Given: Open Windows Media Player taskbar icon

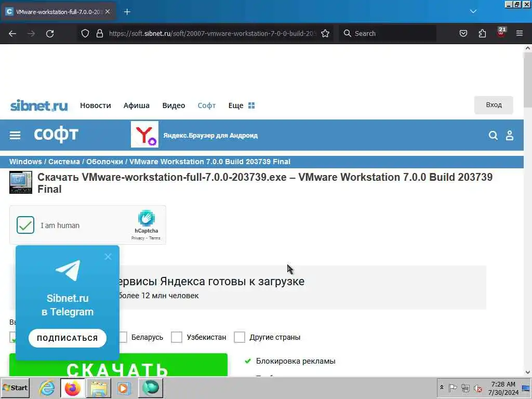Looking at the screenshot, I should click(124, 388).
